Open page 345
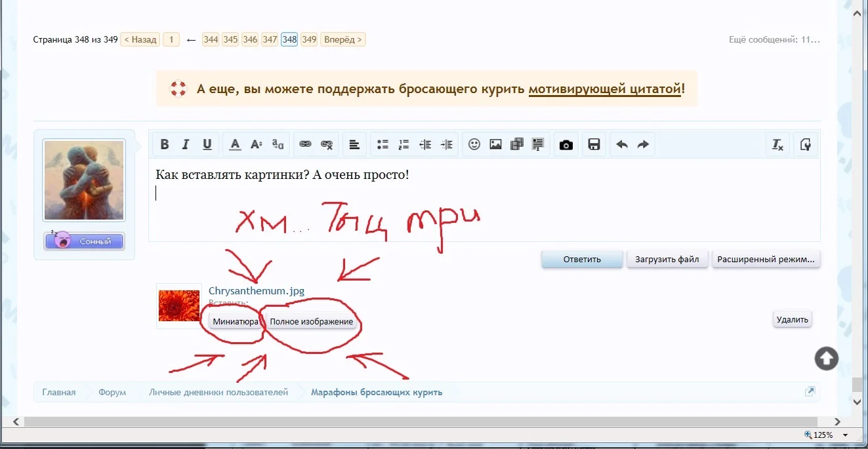The image size is (868, 449). [x=230, y=39]
